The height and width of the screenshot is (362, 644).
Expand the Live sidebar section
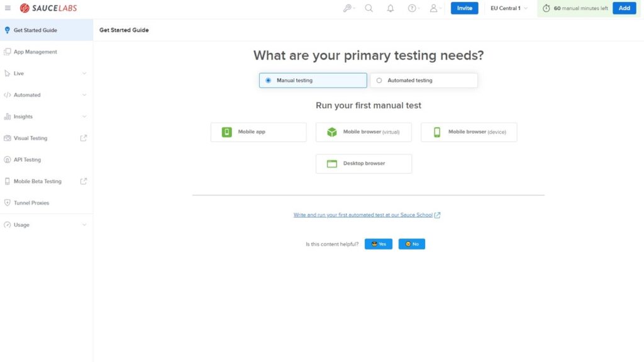point(47,73)
